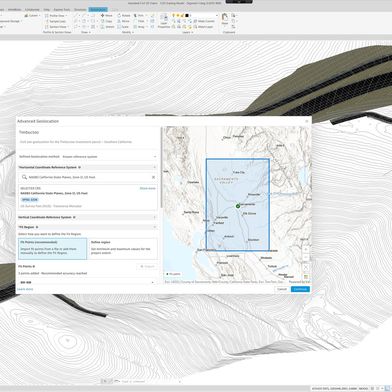Image resolution: width=392 pixels, height=392 pixels.
Task: Click the Import fit points button
Action: point(147,266)
